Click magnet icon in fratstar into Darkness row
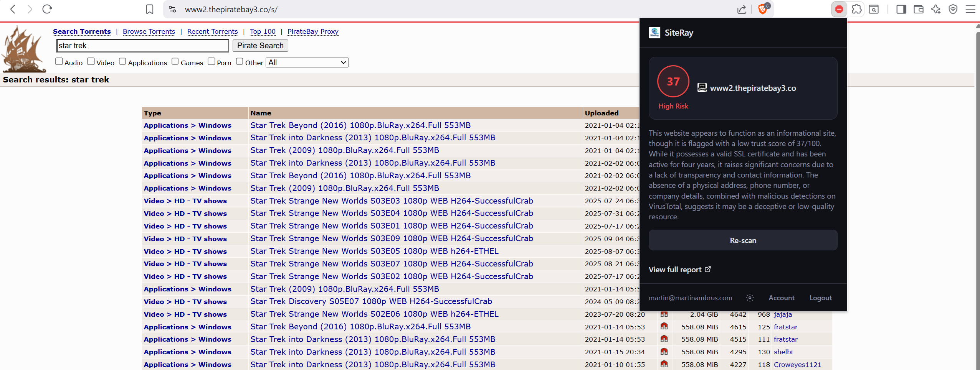Viewport: 980px width, 370px height. pyautogui.click(x=664, y=339)
